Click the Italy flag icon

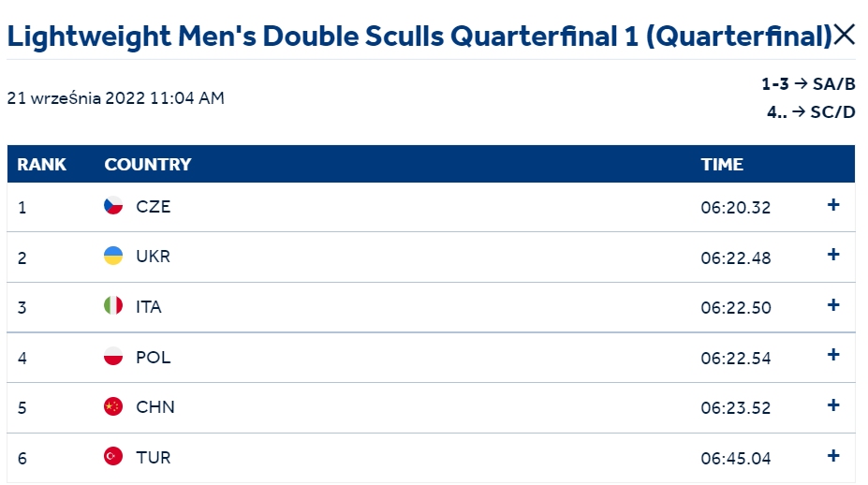tap(113, 305)
